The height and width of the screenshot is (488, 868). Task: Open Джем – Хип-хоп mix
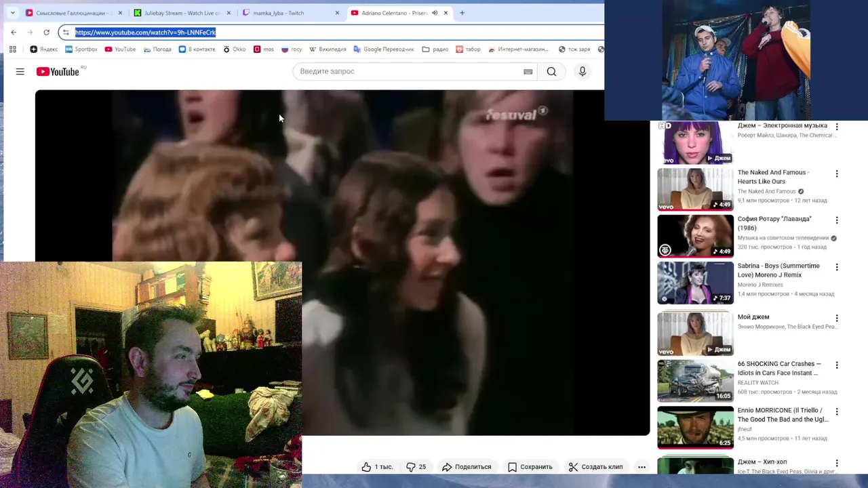(x=762, y=462)
